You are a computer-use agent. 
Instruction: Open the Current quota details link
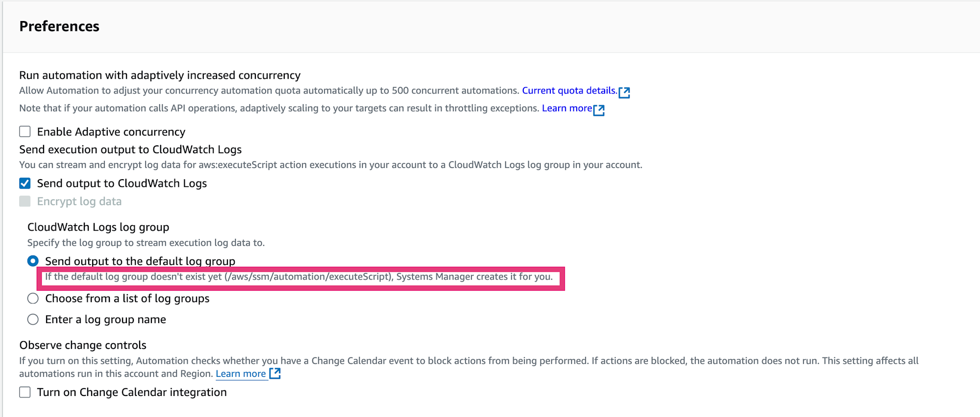click(569, 91)
